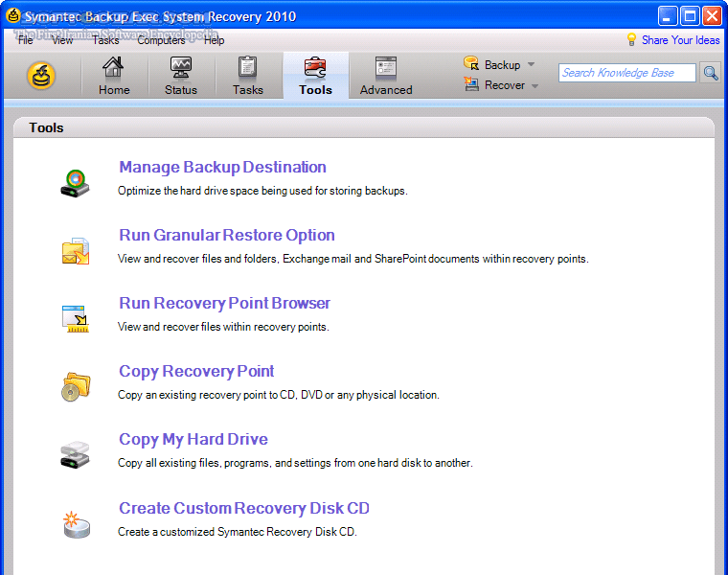Click text 'View and recover files within recovery points.'
The width and height of the screenshot is (728, 575).
[223, 327]
